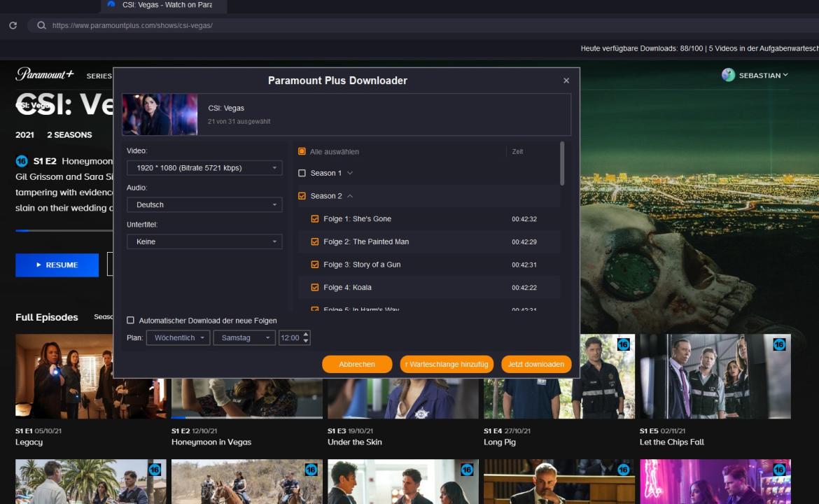Uncheck Folge 3: Story of a Gun
819x504 pixels.
315,265
